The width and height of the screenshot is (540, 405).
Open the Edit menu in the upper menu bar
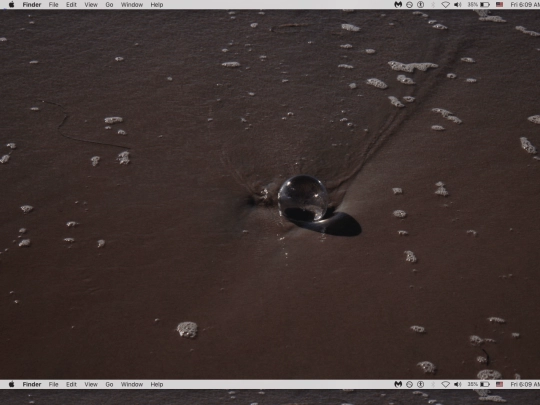pos(71,5)
